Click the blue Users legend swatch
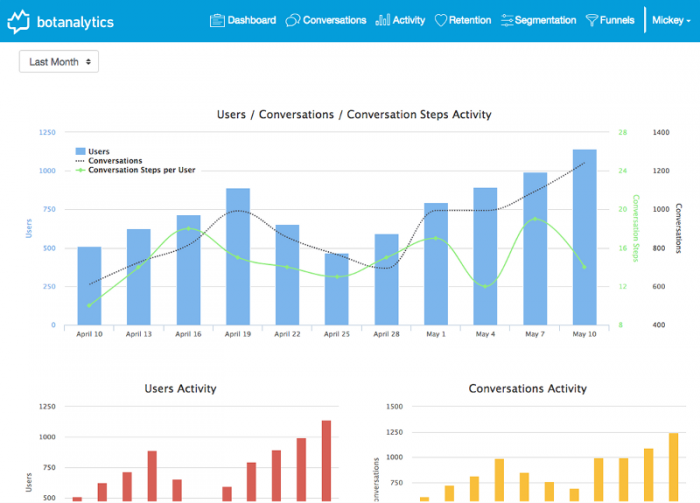The width and height of the screenshot is (700, 503). [80, 151]
